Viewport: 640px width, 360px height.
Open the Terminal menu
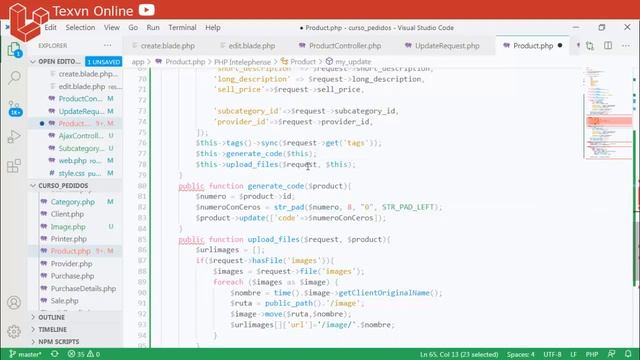pos(182,27)
